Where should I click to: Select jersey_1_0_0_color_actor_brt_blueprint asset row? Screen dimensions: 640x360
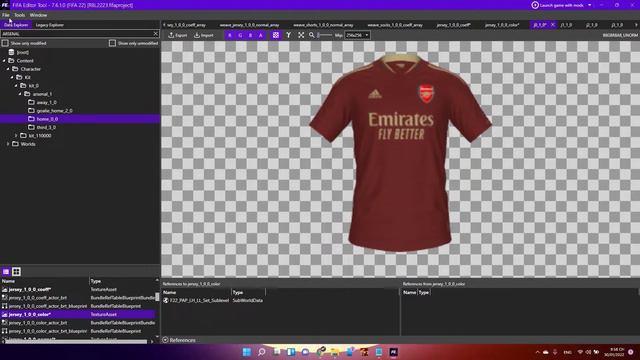[x=78, y=331]
